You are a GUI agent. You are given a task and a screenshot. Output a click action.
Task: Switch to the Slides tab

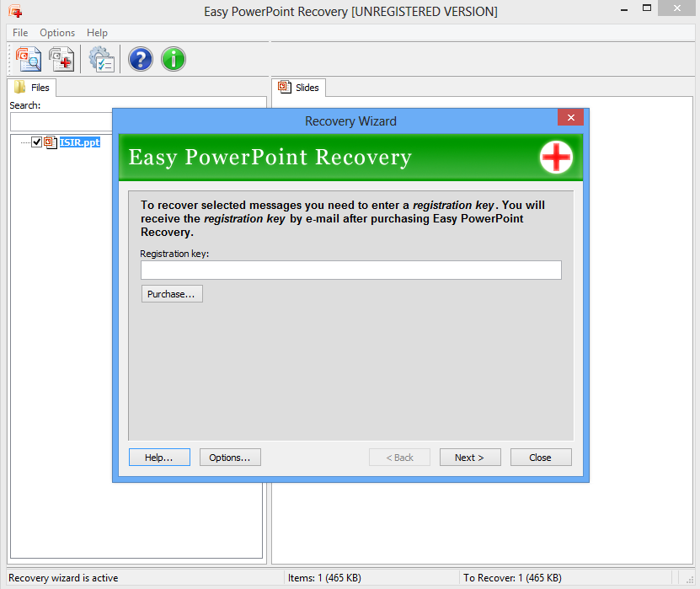[298, 88]
